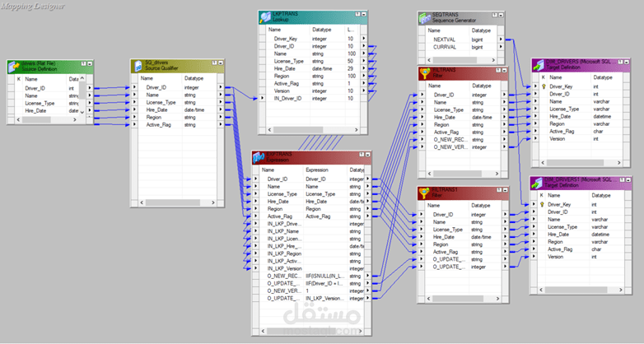Click the NEXTVAL output port arrow in SEQTRANS
The height and width of the screenshot is (344, 644).
(x=501, y=40)
